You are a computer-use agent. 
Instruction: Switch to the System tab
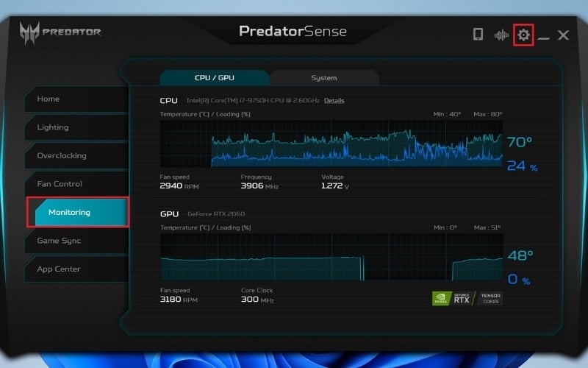[324, 78]
